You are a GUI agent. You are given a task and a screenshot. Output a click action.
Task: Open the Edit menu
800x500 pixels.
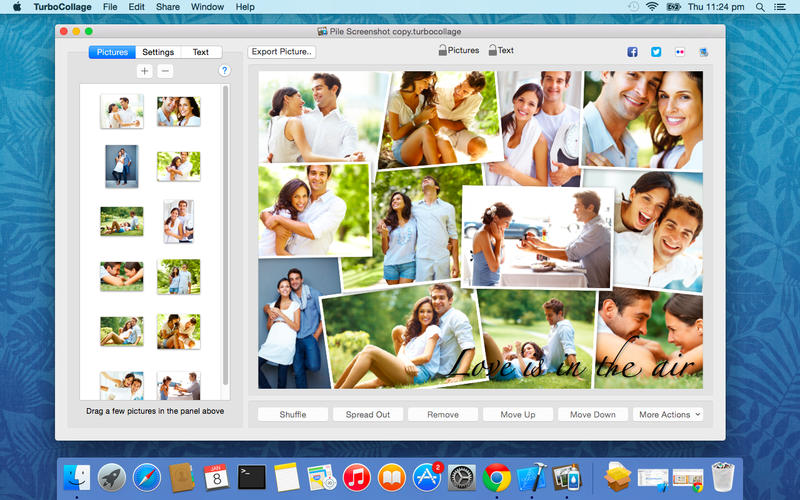tap(136, 7)
